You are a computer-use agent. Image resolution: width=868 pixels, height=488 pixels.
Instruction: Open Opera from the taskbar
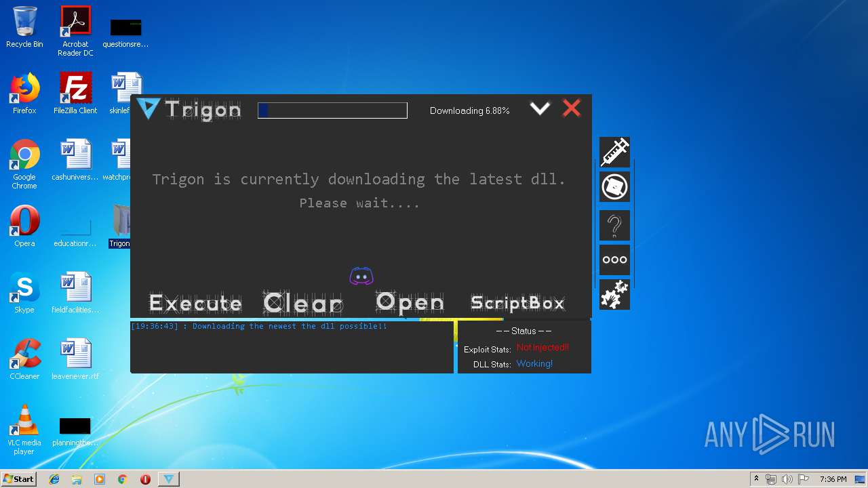tap(145, 479)
